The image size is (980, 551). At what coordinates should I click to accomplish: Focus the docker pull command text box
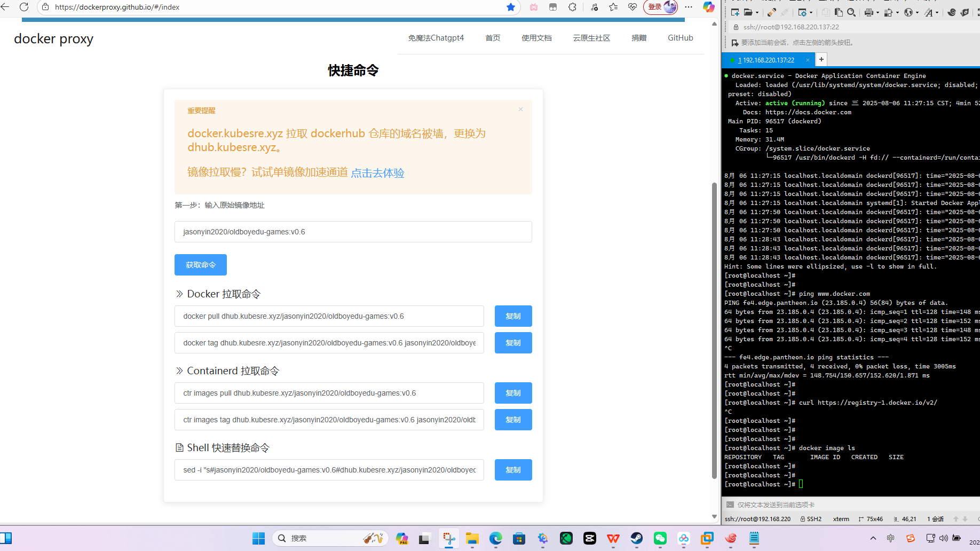(329, 316)
